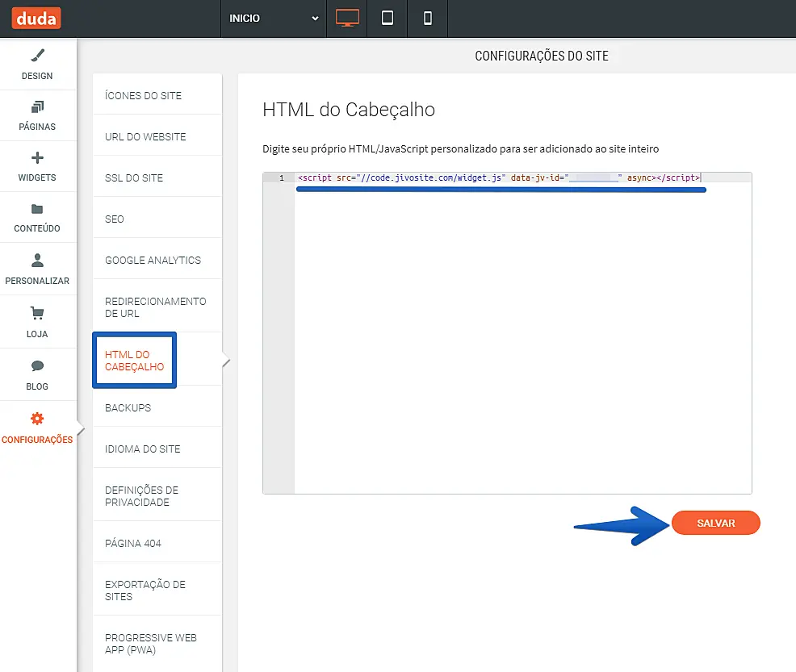The width and height of the screenshot is (796, 672).
Task: Expand the INICIO page dropdown
Action: 274,19
